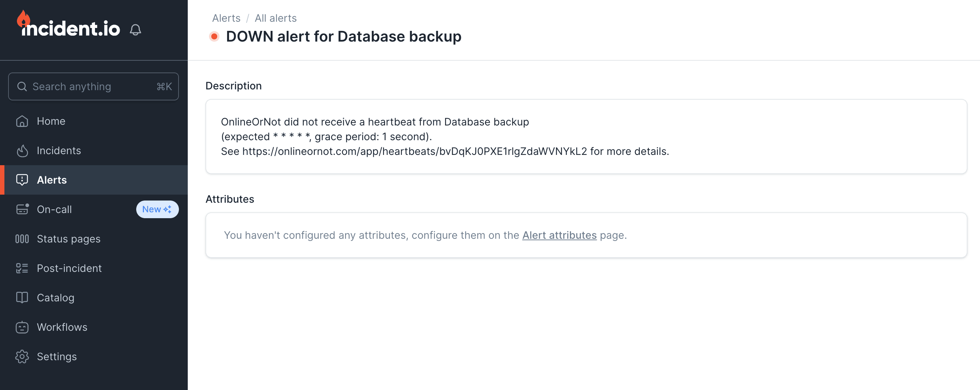Click the notification bell beside the logo
The width and height of the screenshot is (980, 390).
(136, 29)
